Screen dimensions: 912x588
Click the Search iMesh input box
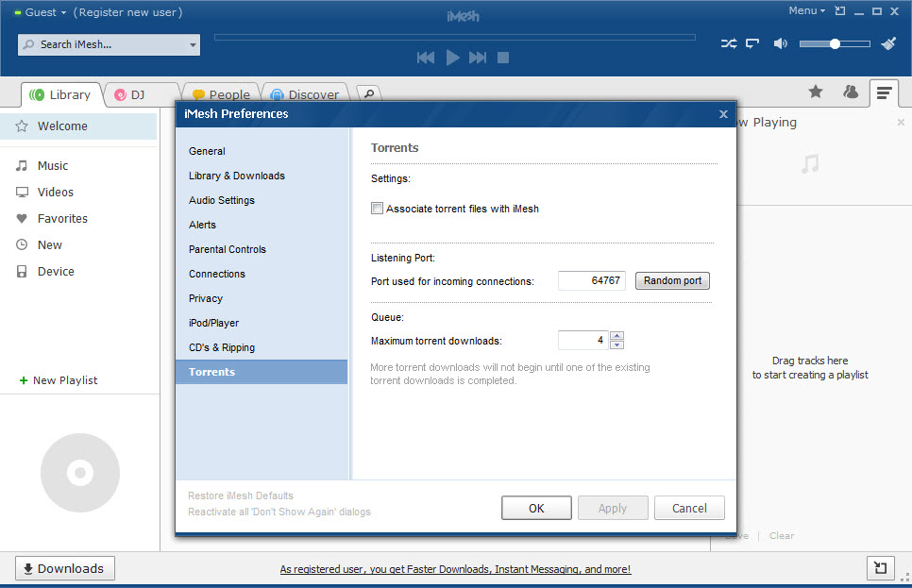109,44
